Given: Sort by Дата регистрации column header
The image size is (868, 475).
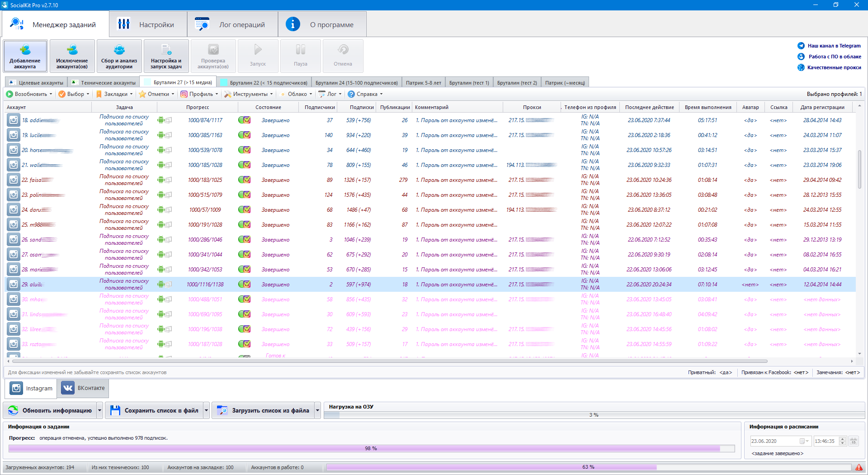Looking at the screenshot, I should click(x=822, y=107).
